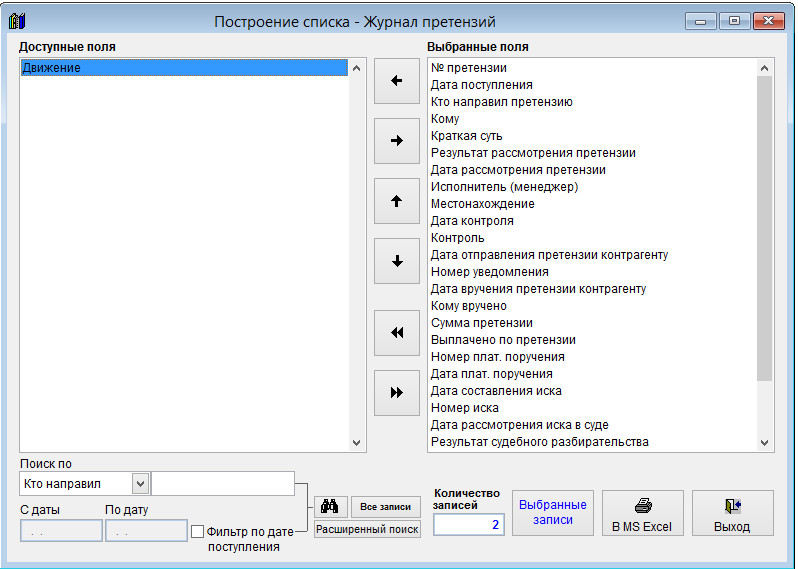This screenshot has width=798, height=569.
Task: Click the application icon in title bar
Action: click(x=17, y=21)
